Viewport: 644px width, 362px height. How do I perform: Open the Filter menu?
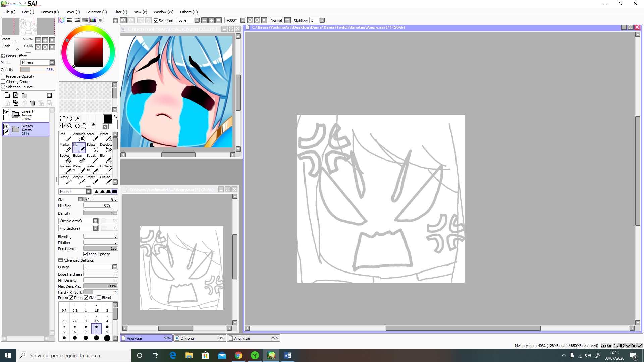click(x=120, y=12)
